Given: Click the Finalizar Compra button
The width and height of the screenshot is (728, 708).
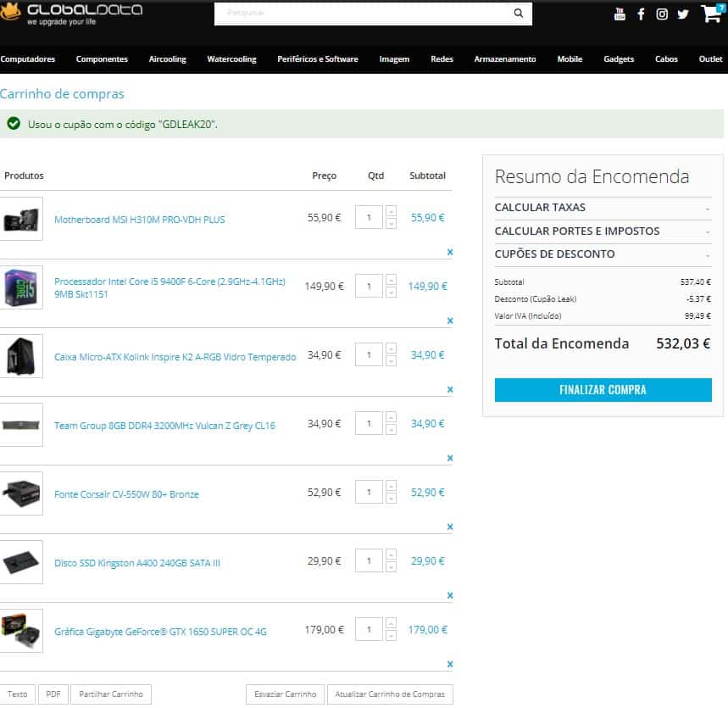Looking at the screenshot, I should coord(603,390).
